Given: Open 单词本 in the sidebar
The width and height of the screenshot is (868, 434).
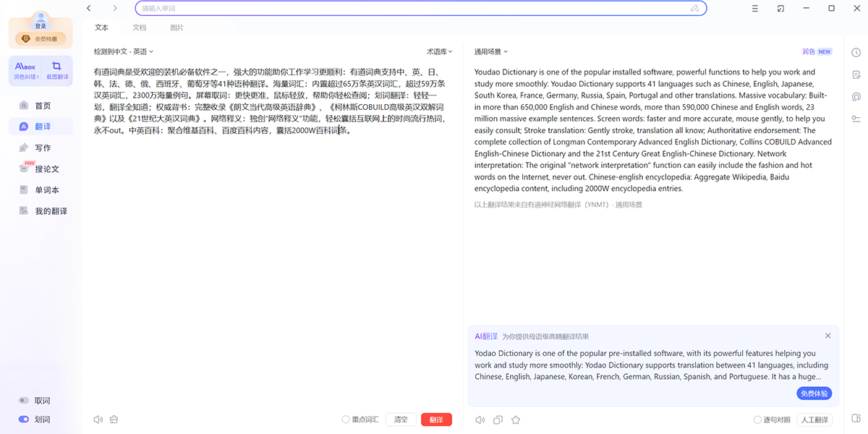Looking at the screenshot, I should pyautogui.click(x=47, y=190).
